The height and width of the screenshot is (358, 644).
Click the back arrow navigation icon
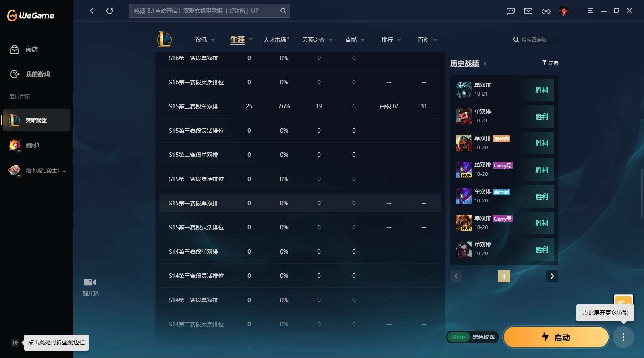tap(92, 11)
